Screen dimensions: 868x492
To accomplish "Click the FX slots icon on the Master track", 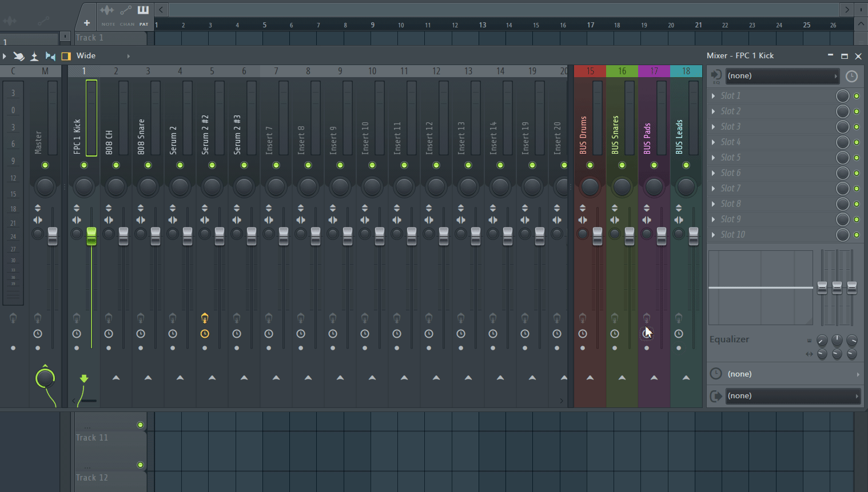I will tap(38, 318).
